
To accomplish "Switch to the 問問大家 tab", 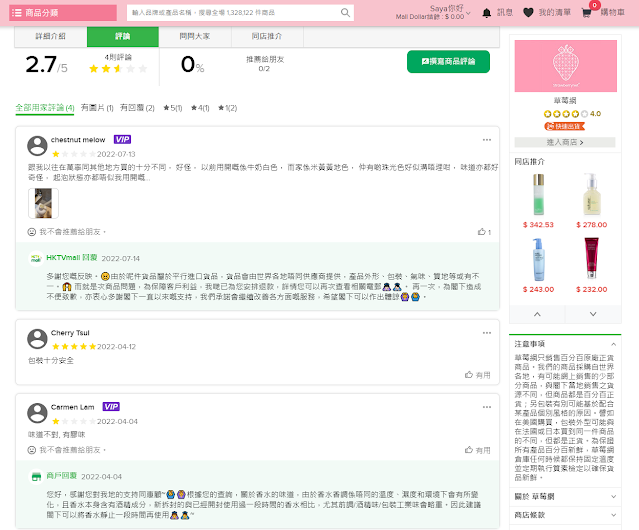I will coord(195,37).
